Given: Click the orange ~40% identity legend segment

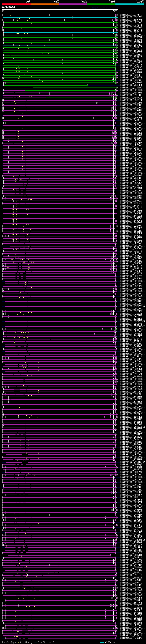Looking at the screenshot, I should pos(45,4).
